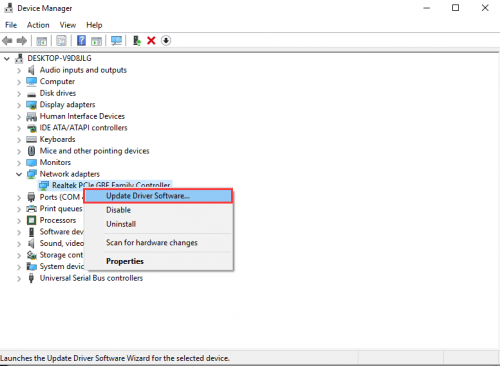The width and height of the screenshot is (500, 366).
Task: Collapse the DESKTOP-V9D8JLG root node
Action: pyautogui.click(x=7, y=59)
